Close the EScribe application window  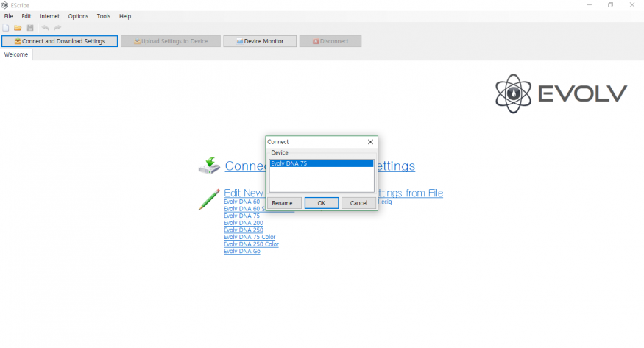coord(632,5)
